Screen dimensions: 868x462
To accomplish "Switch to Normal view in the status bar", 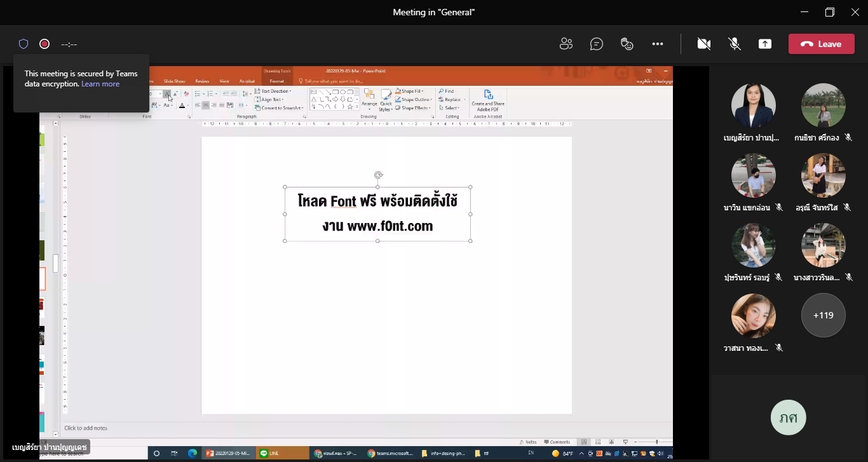I will (x=583, y=442).
